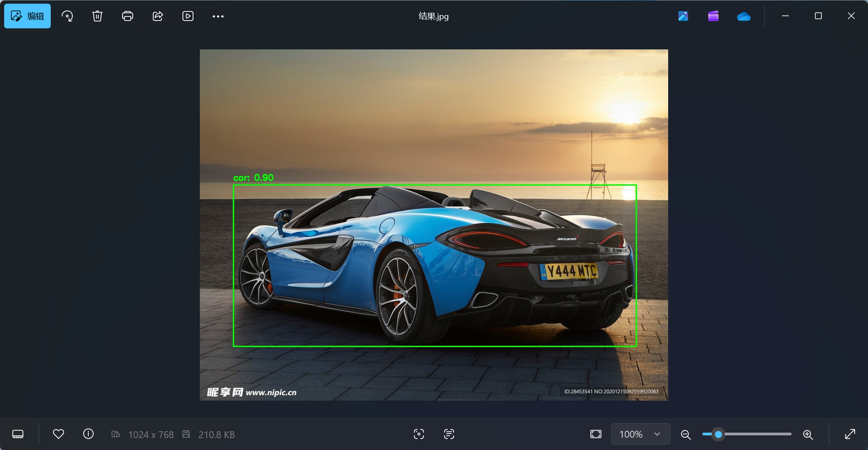Delete the photo with the trash icon

(97, 16)
